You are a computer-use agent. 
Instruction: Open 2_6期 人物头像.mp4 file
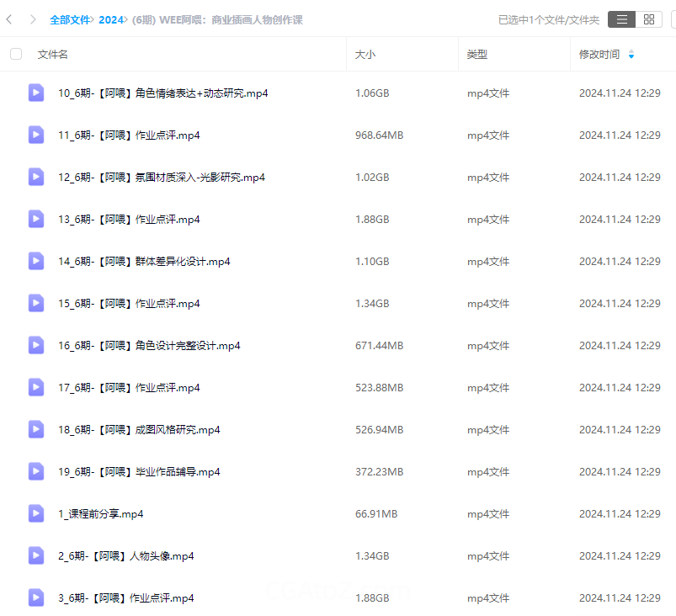[126, 556]
